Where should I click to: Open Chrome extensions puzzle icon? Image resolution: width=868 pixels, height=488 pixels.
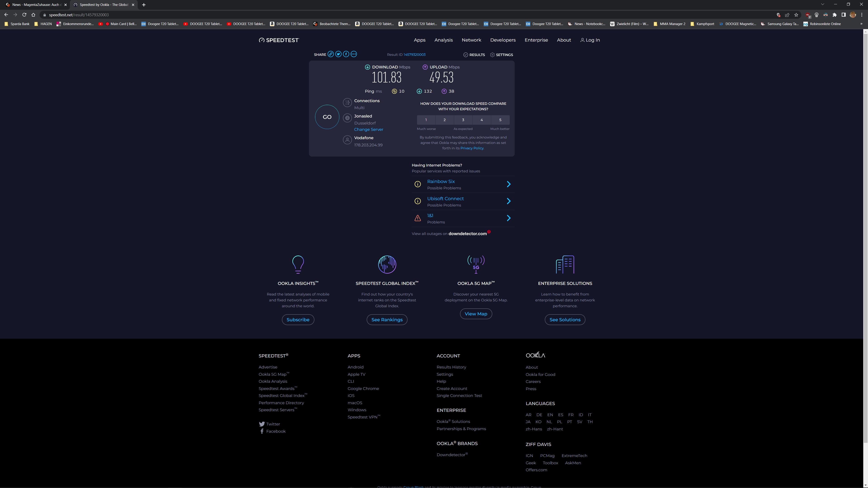coord(835,15)
